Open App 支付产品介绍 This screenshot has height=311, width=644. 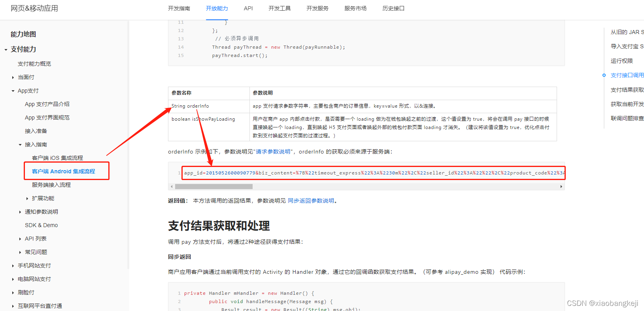(47, 104)
